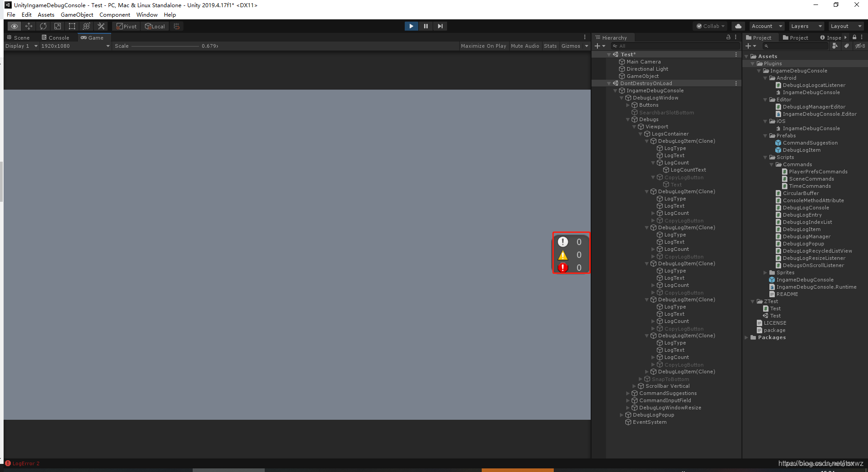Screen dimensions: 868x472
Task: Open the cloud services icon
Action: coord(738,26)
